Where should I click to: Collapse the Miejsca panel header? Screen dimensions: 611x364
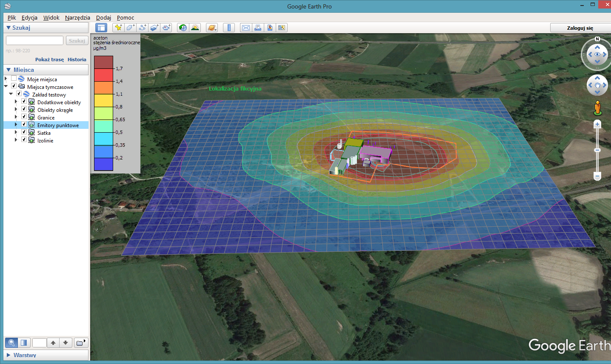[x=46, y=70]
